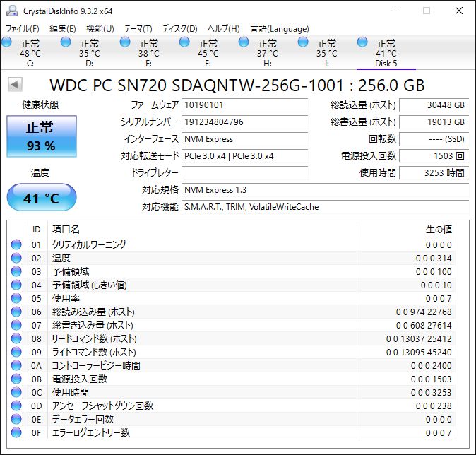476x455 pixels.
Task: Click total host writes value 19013 GB
Action: 434,122
